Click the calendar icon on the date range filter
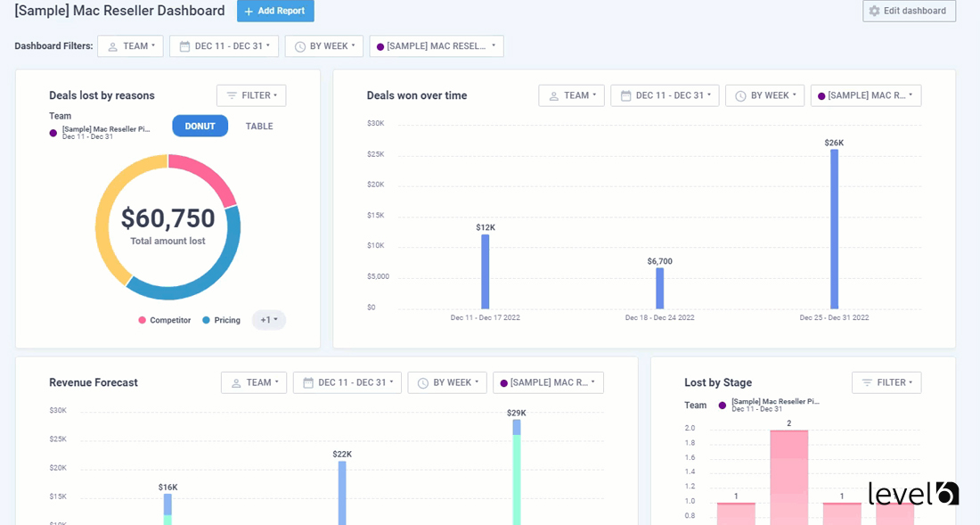 [x=183, y=45]
